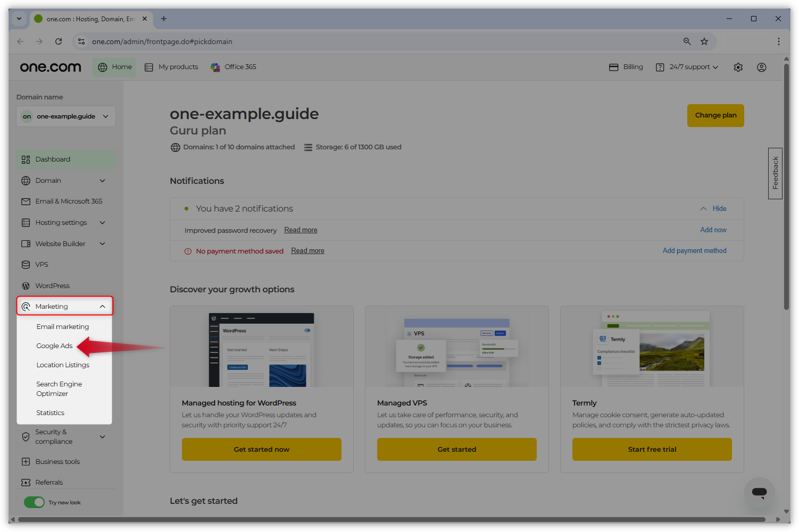Read more about no payment method
799x532 pixels.
307,250
